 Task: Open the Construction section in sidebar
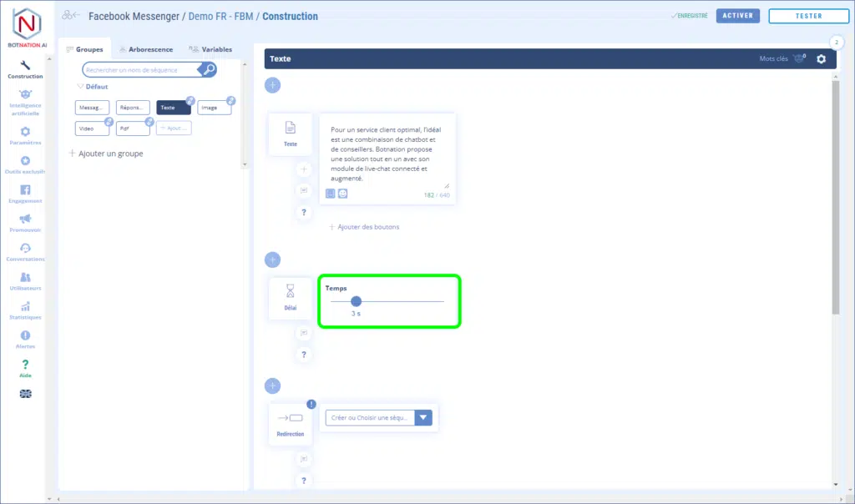pos(25,68)
